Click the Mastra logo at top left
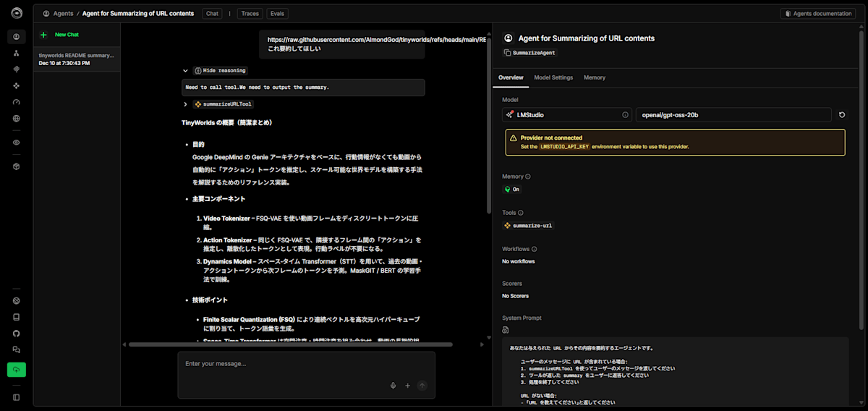This screenshot has width=868, height=411. 17,12
